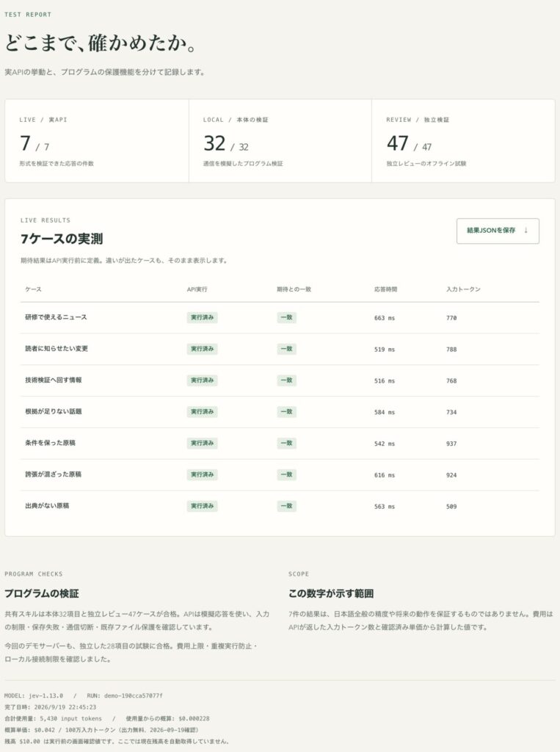This screenshot has height=752, width=560.
Task: Click the LIVE RESULTS section label
Action: point(45,220)
